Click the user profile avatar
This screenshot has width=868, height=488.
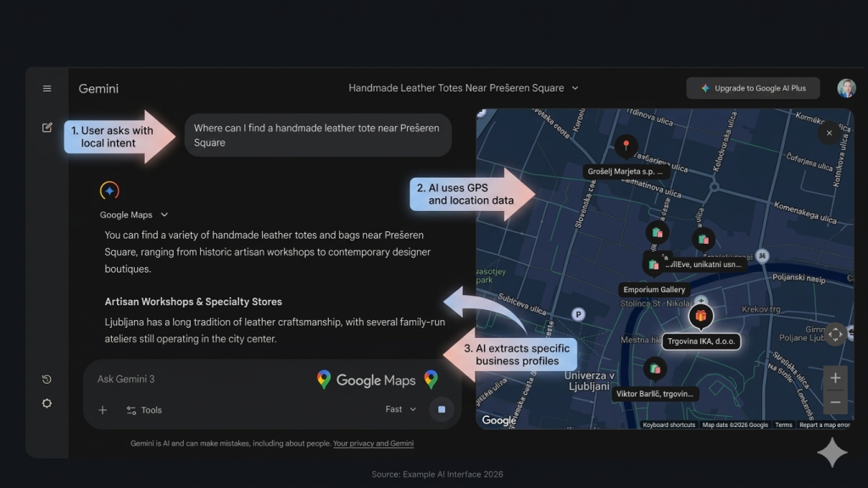click(x=846, y=88)
